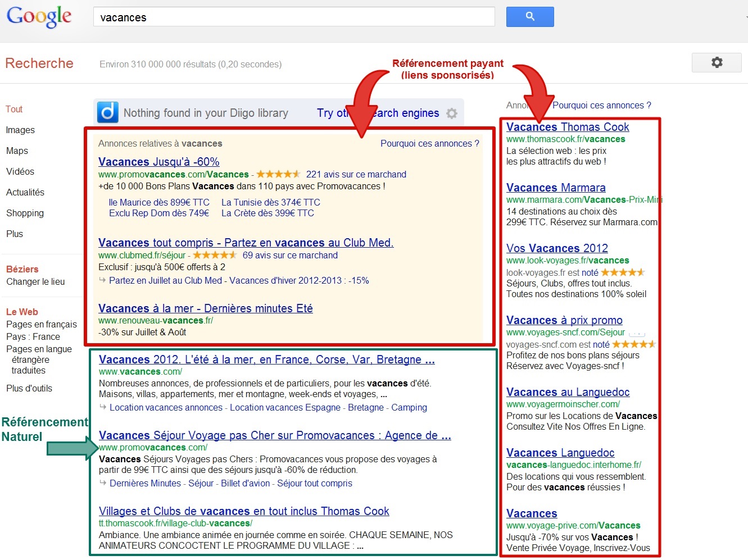Expand Plus d'outils options
The height and width of the screenshot is (560, 748).
pyautogui.click(x=29, y=388)
